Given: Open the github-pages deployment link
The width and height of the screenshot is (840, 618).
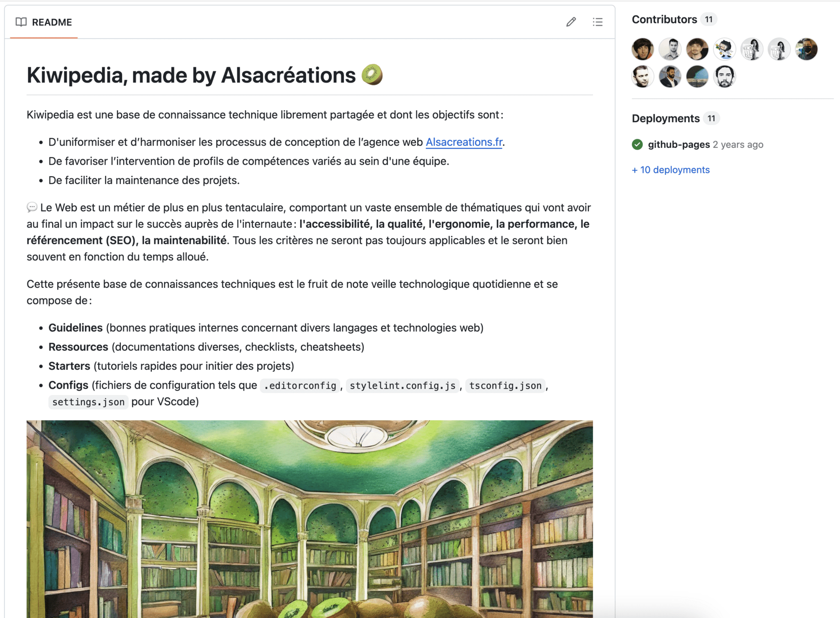Looking at the screenshot, I should click(x=679, y=145).
